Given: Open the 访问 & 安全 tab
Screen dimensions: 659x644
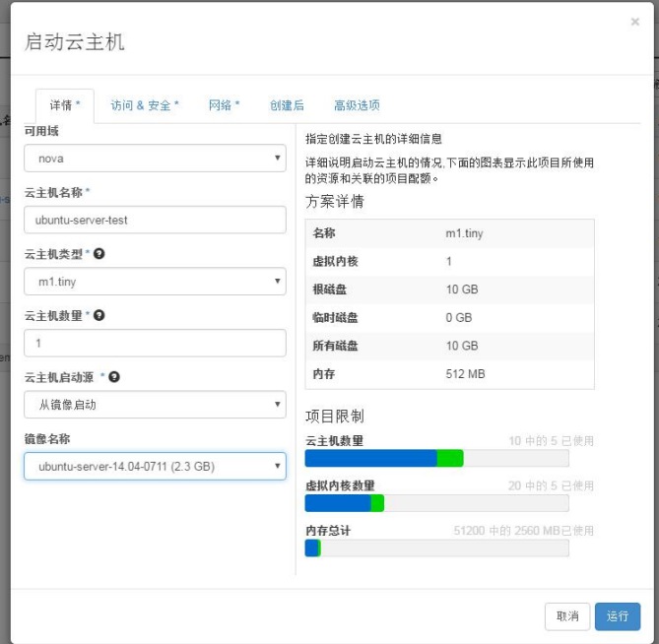Looking at the screenshot, I should (x=145, y=105).
